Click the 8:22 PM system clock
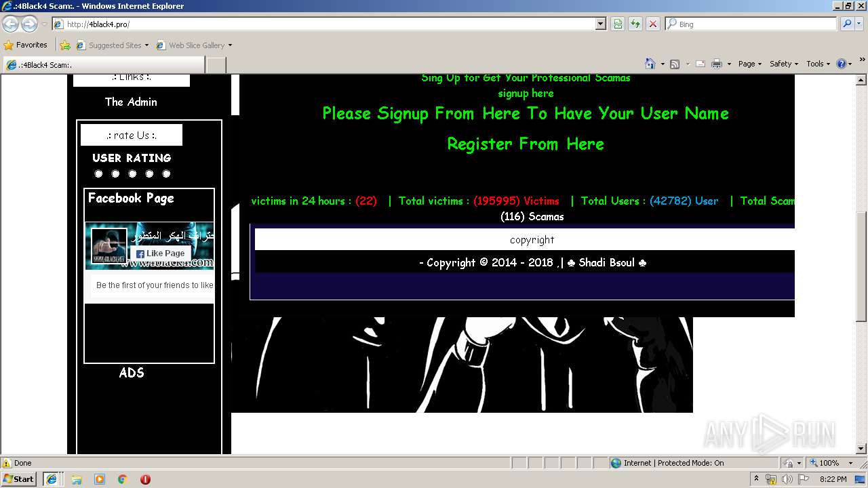Viewport: 868px width, 488px height. [833, 479]
